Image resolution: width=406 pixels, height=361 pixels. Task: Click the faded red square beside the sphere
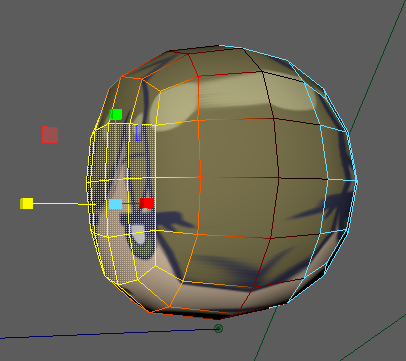point(50,135)
